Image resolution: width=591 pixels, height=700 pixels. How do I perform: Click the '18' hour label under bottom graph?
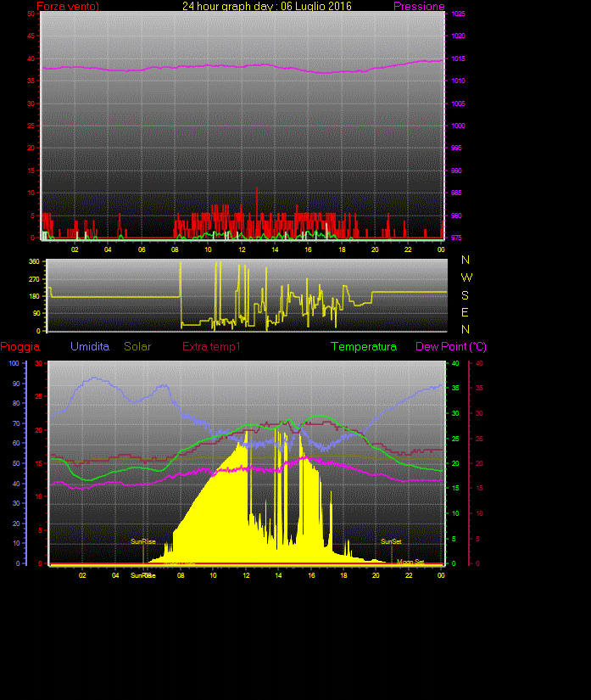(343, 575)
